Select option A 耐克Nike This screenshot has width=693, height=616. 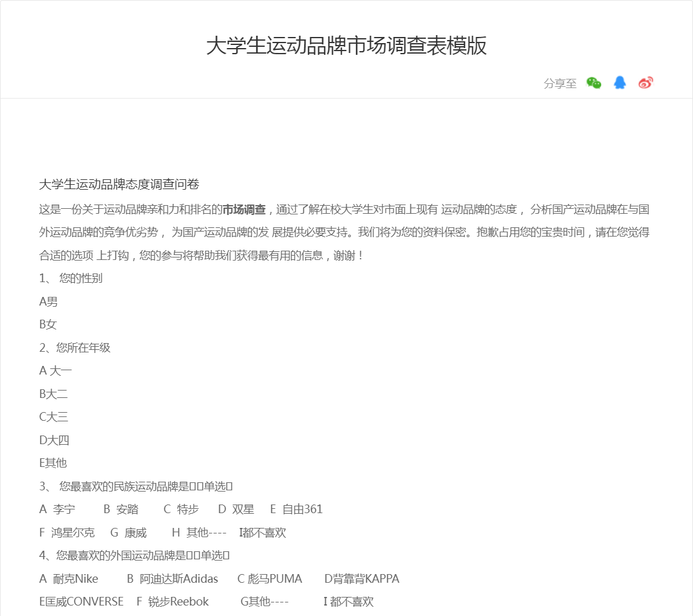pos(69,579)
